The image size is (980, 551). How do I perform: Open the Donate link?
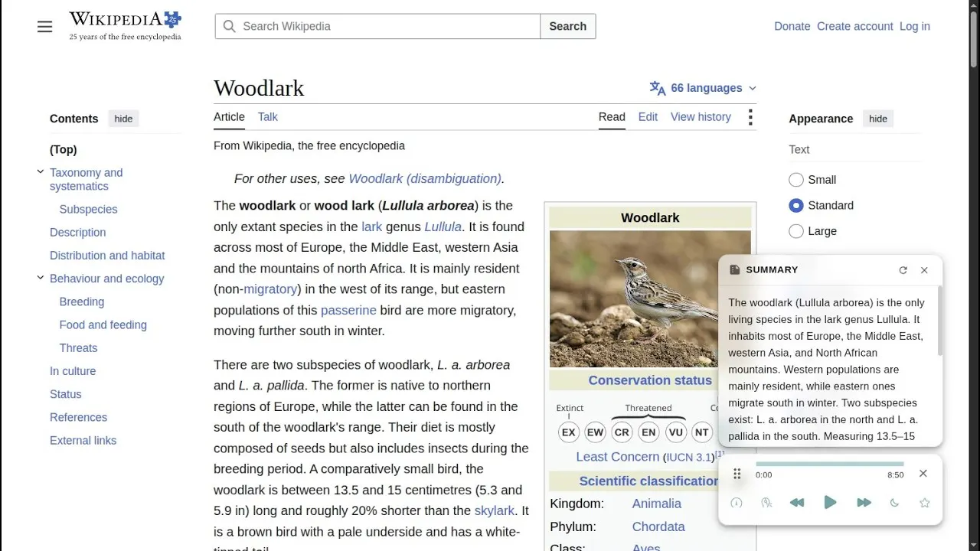[x=792, y=26]
